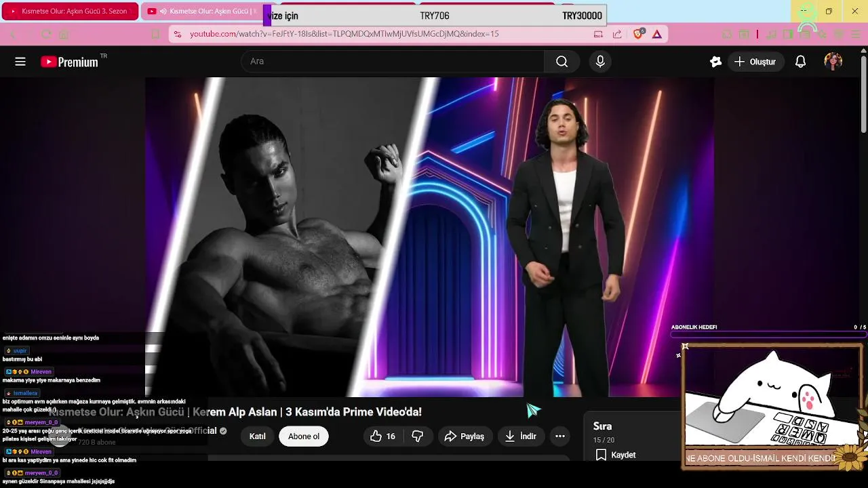Start voice search with the microphone icon

coord(600,62)
